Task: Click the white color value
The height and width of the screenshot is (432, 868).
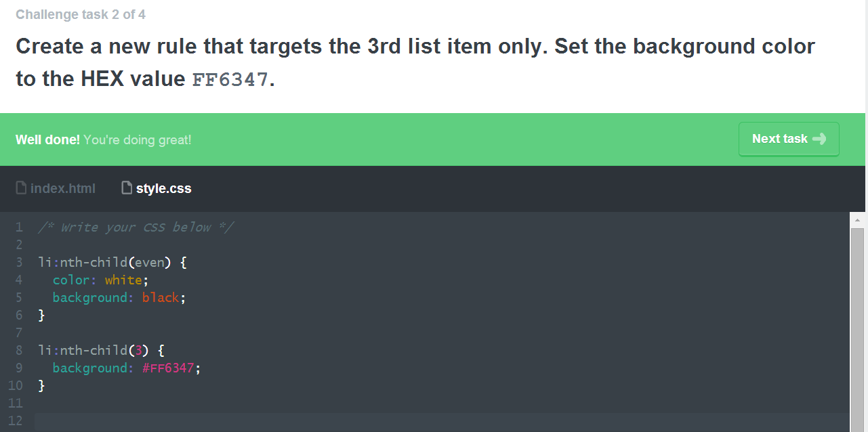Action: point(123,280)
